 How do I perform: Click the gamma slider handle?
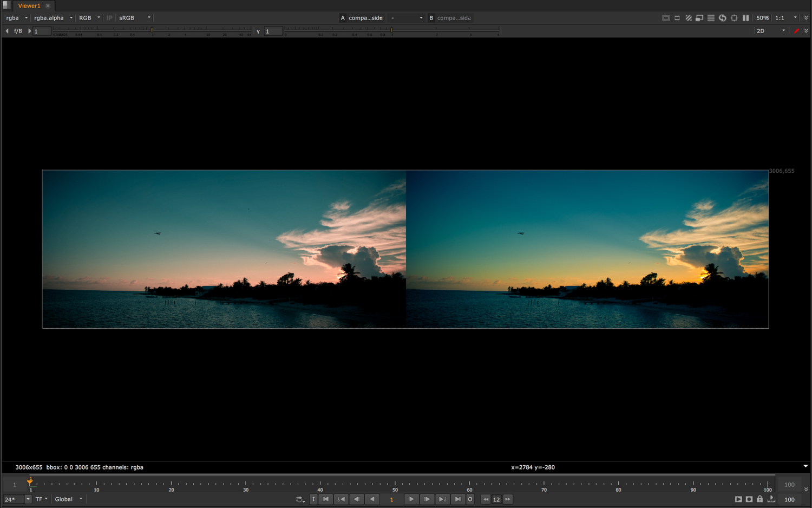pyautogui.click(x=391, y=30)
